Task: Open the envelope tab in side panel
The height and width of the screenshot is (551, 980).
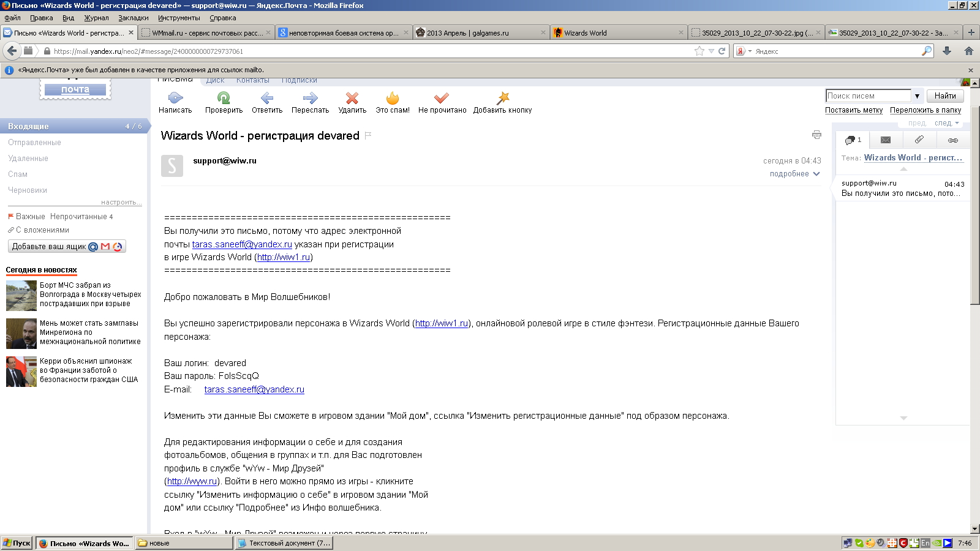Action: [886, 140]
